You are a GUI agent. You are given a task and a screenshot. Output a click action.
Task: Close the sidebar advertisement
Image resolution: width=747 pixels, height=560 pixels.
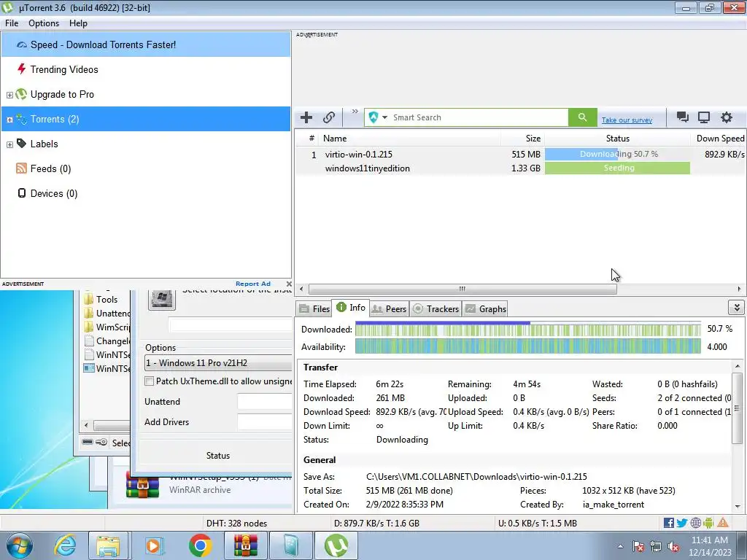point(289,284)
